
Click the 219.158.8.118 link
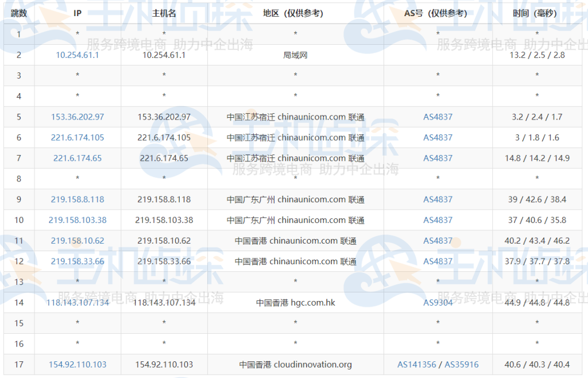77,199
